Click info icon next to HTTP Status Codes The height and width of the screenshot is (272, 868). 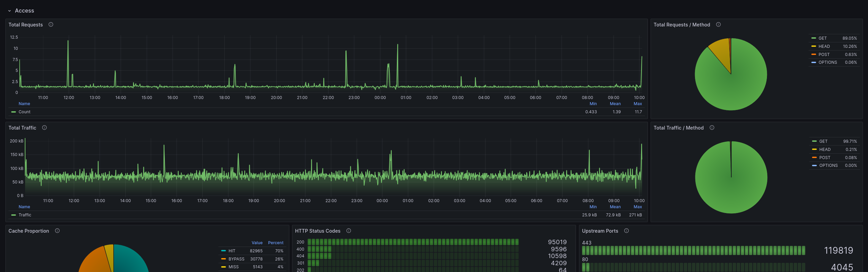click(x=349, y=231)
